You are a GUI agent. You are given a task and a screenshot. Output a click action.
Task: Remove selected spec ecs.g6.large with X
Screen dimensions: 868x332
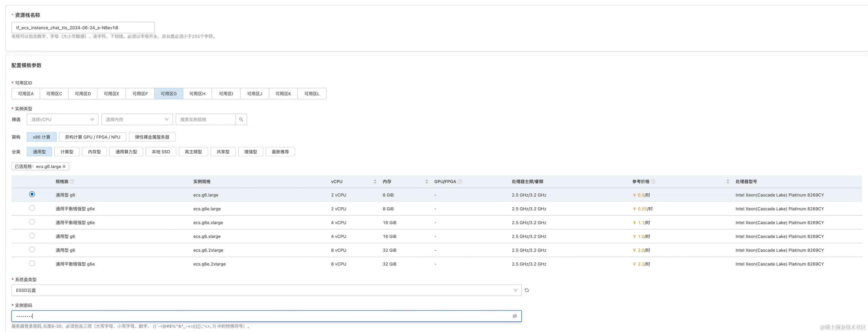coord(64,167)
